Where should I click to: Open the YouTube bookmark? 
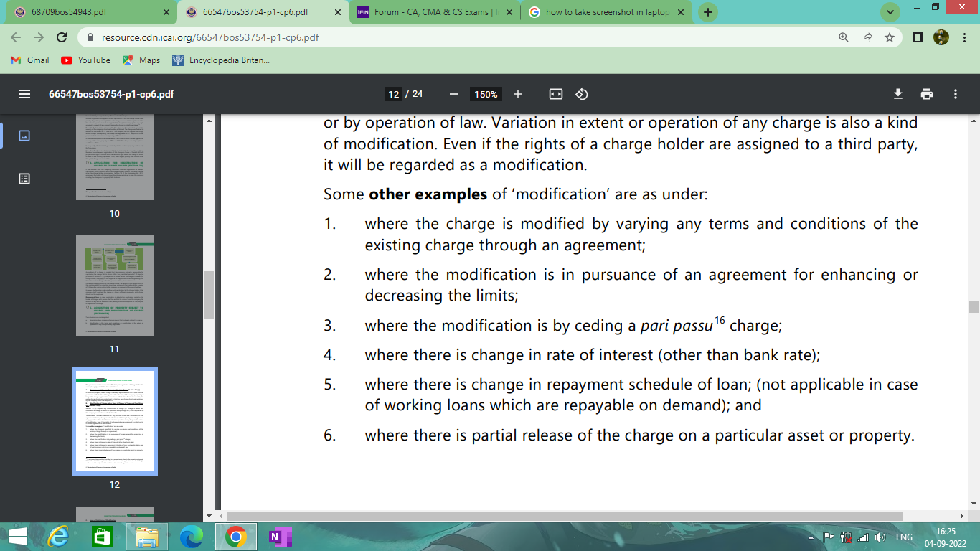[x=86, y=60]
